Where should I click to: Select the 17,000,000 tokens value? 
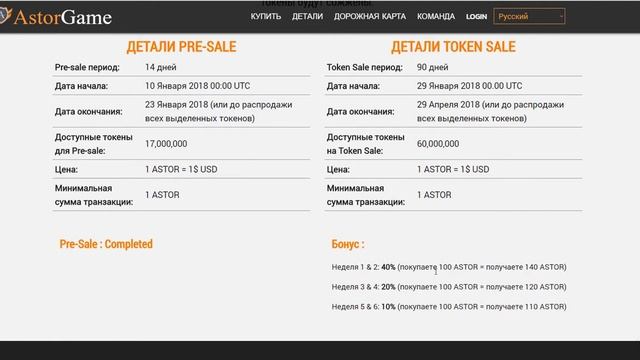166,144
